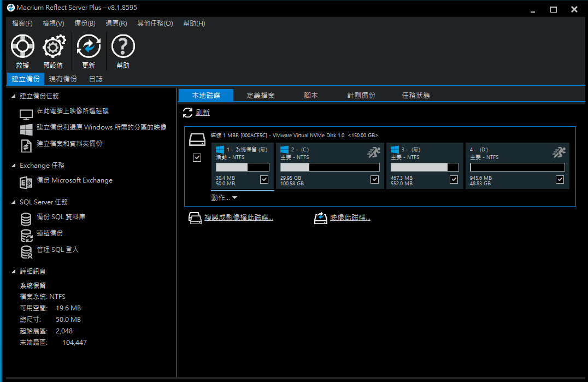Click the disk drive icon for 磁碟 1

tap(197, 139)
